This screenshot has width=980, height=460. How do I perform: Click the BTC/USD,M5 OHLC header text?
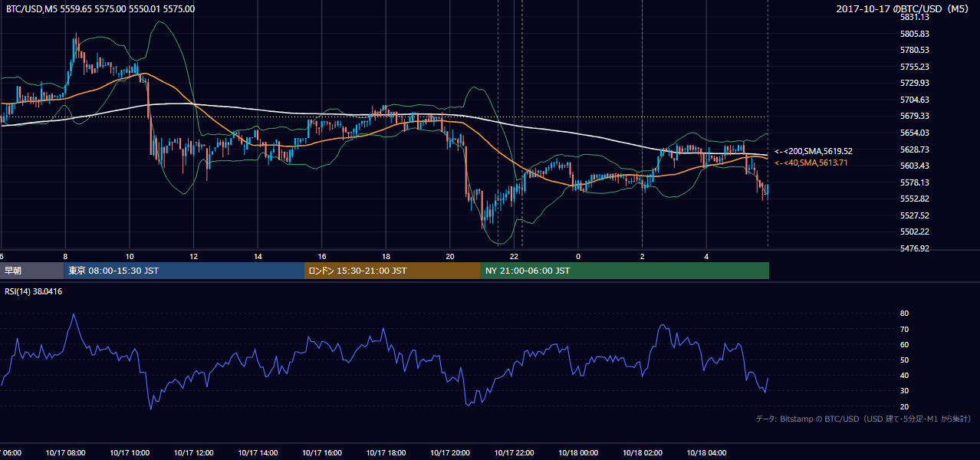[x=100, y=9]
